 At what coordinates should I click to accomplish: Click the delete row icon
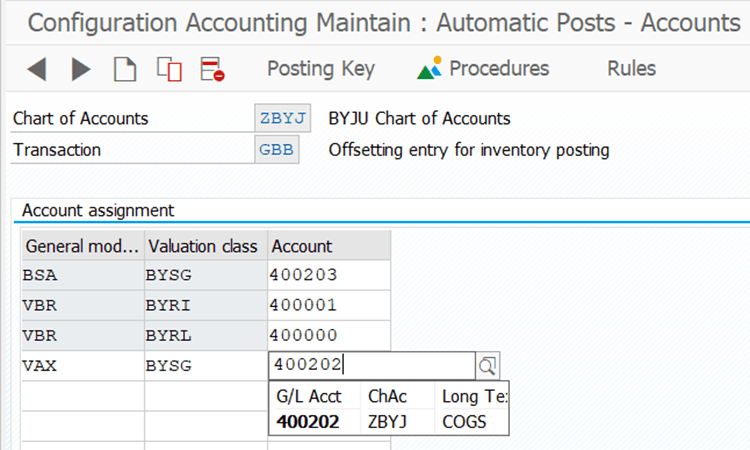coord(212,69)
